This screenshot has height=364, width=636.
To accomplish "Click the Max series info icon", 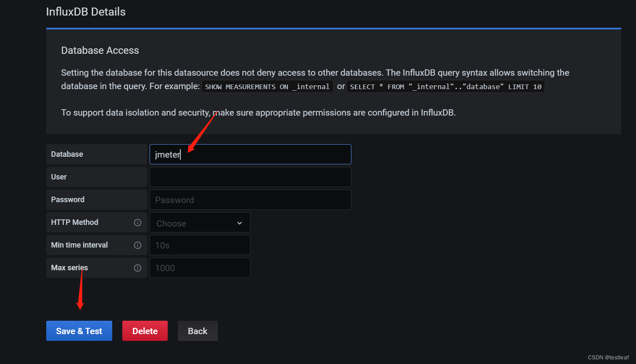I will (137, 268).
